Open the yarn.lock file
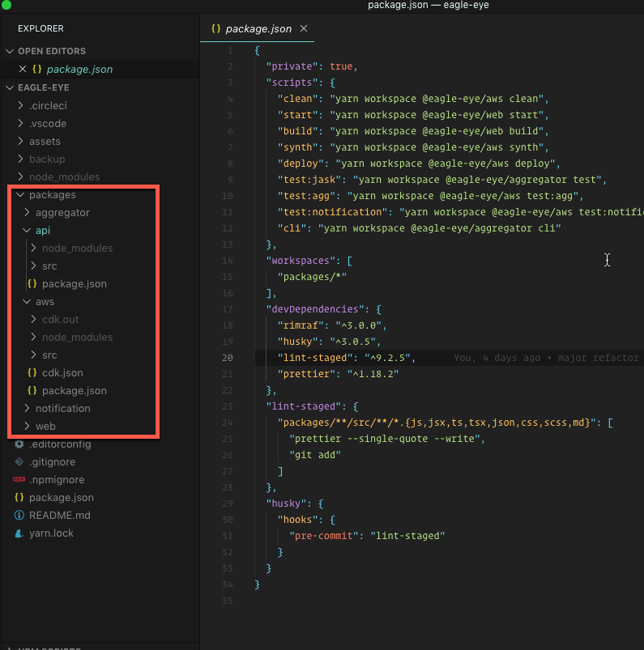 [51, 533]
